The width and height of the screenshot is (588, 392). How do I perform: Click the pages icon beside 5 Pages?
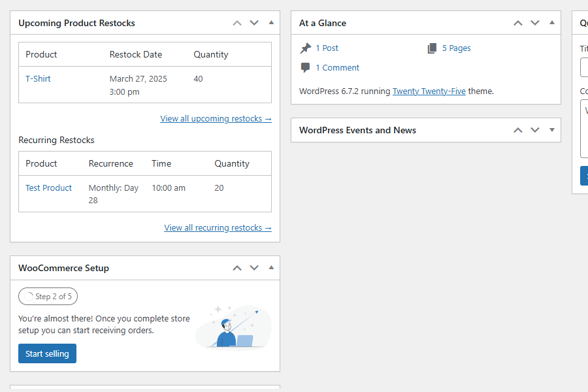[x=432, y=48]
